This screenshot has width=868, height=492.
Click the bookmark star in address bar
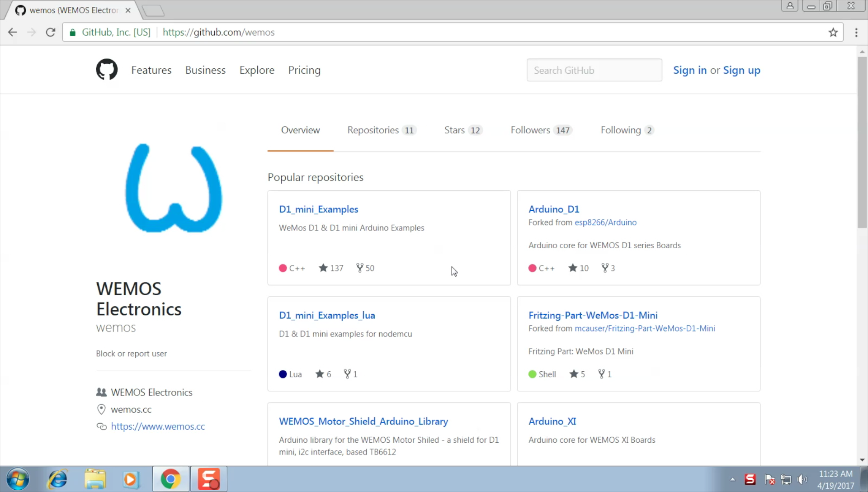click(833, 32)
